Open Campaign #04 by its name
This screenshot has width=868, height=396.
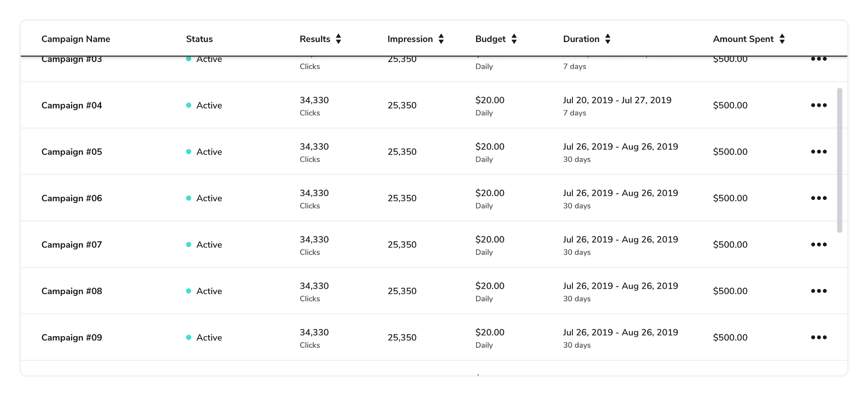pos(72,105)
